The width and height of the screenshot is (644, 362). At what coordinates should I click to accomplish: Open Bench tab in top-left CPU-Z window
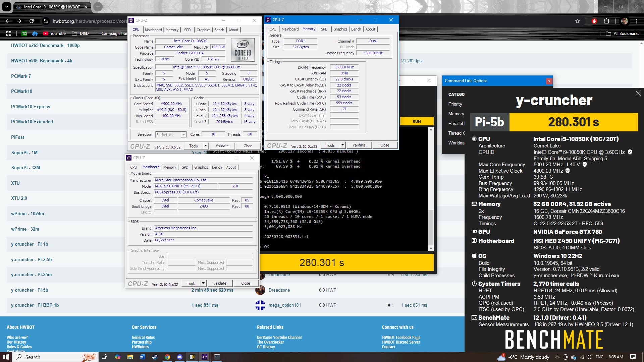[219, 30]
